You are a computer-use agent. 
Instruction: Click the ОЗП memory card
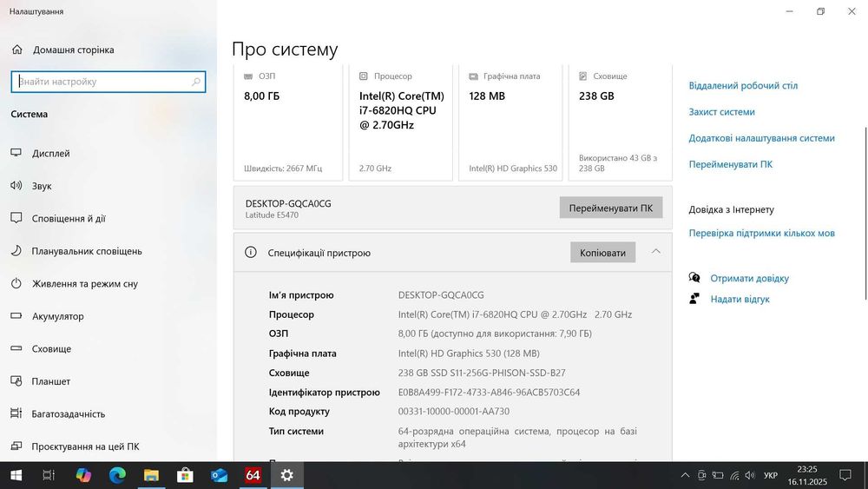click(288, 123)
